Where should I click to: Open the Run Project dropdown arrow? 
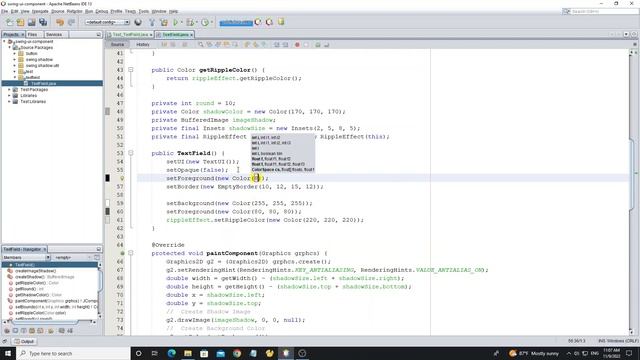pyautogui.click(x=181, y=22)
